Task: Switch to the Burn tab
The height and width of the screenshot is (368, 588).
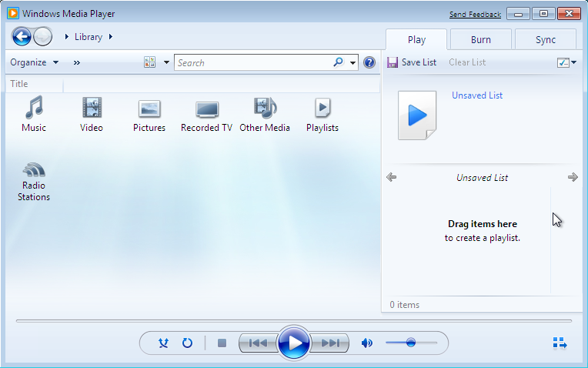Action: pos(481,39)
